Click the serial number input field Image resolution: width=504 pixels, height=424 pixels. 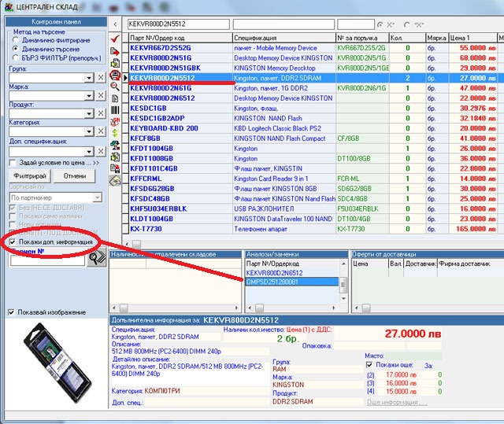click(48, 260)
